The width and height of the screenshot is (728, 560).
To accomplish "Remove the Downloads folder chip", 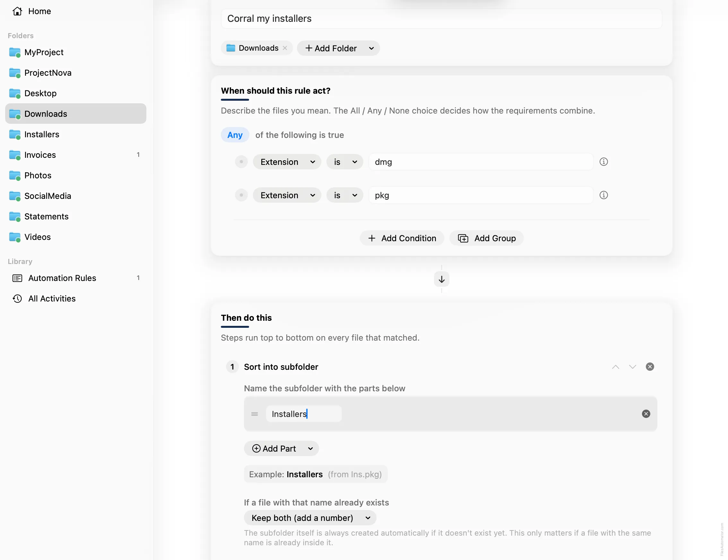I will (x=285, y=48).
